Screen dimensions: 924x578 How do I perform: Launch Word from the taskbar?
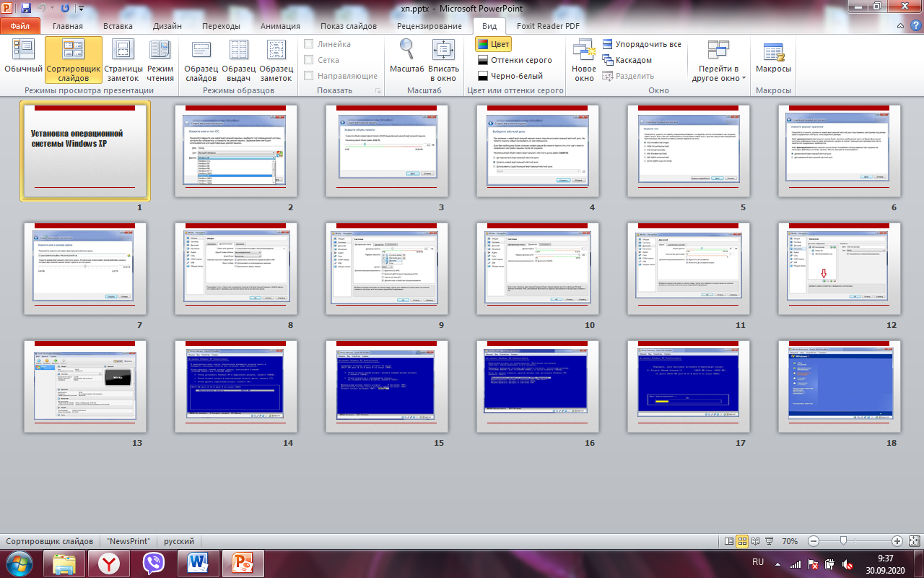pos(197,562)
